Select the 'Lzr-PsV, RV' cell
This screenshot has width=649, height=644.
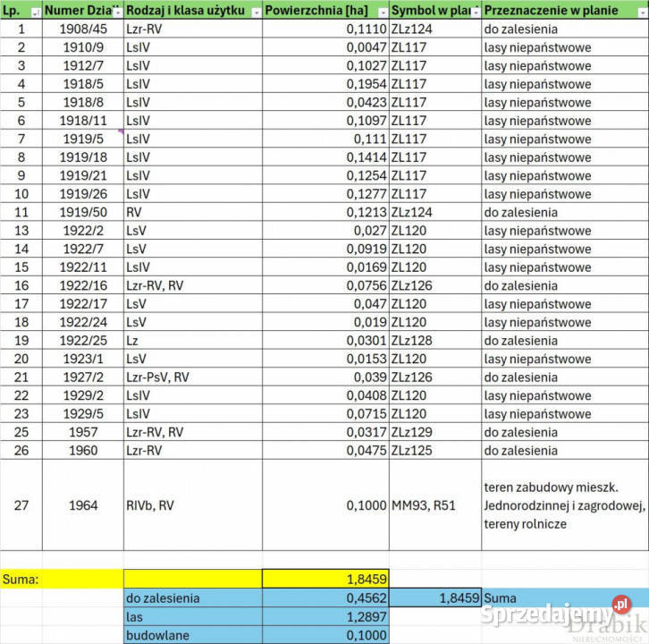coord(192,377)
